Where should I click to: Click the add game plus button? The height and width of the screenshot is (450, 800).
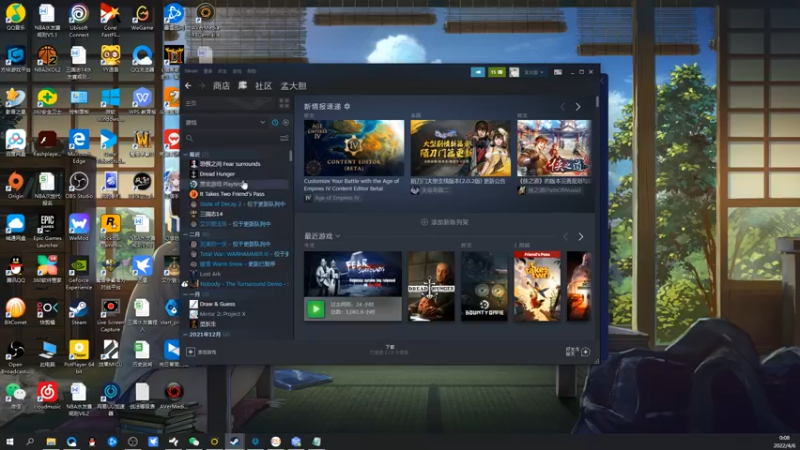190,352
